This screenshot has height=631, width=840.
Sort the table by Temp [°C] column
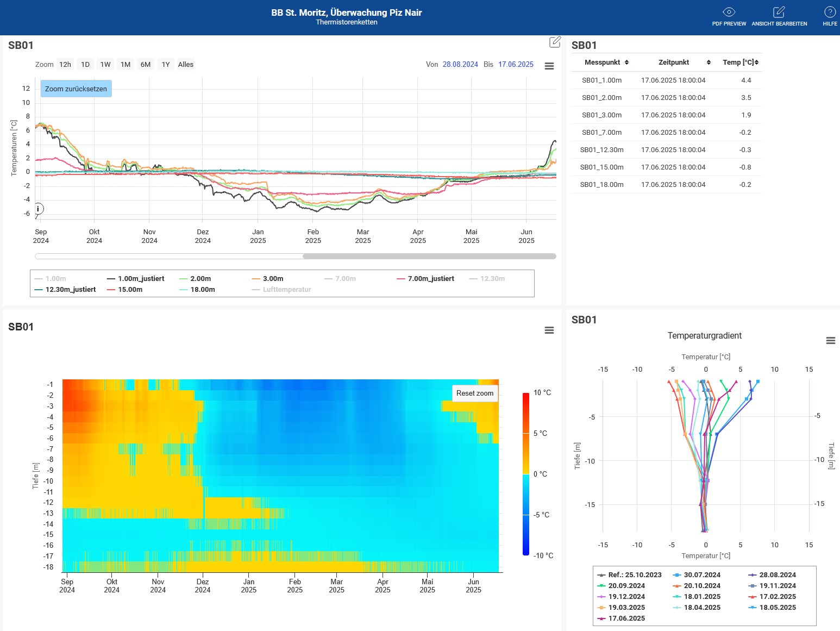(741, 63)
